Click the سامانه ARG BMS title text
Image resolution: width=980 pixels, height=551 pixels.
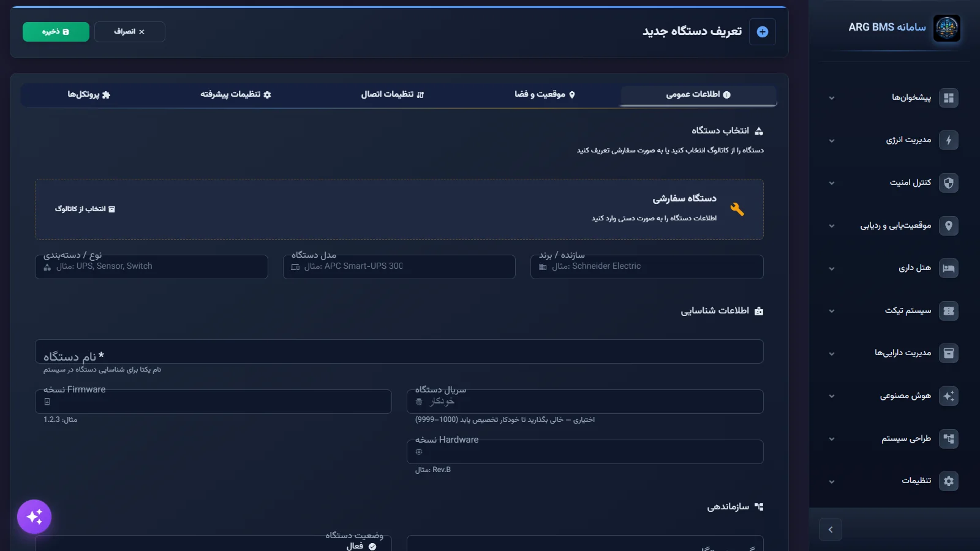point(887,28)
